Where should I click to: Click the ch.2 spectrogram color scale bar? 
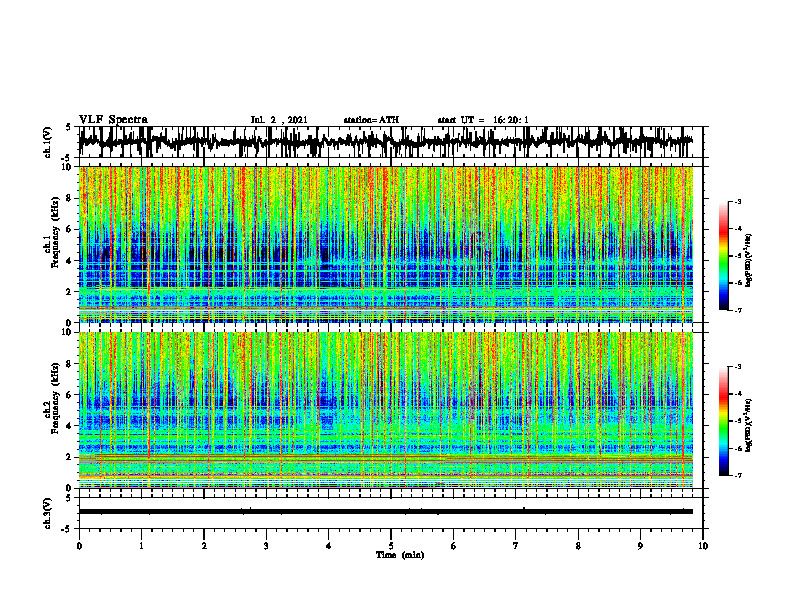724,421
